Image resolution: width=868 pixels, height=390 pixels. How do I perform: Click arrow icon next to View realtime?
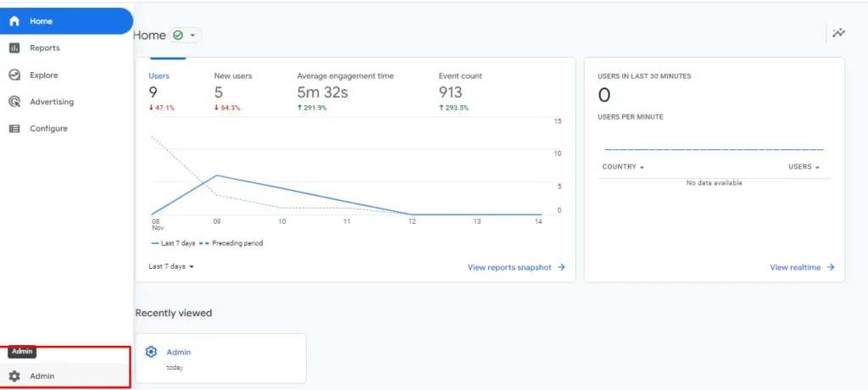[831, 267]
